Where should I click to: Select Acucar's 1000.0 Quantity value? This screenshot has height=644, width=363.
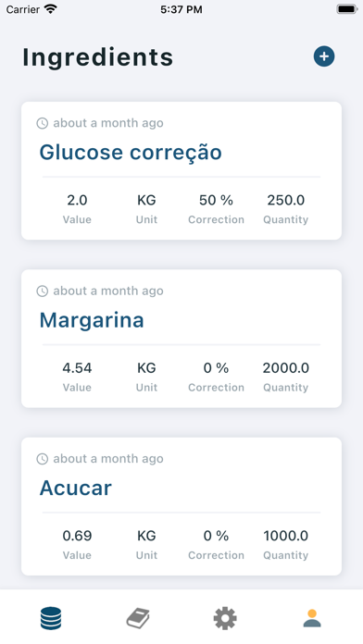click(x=286, y=536)
